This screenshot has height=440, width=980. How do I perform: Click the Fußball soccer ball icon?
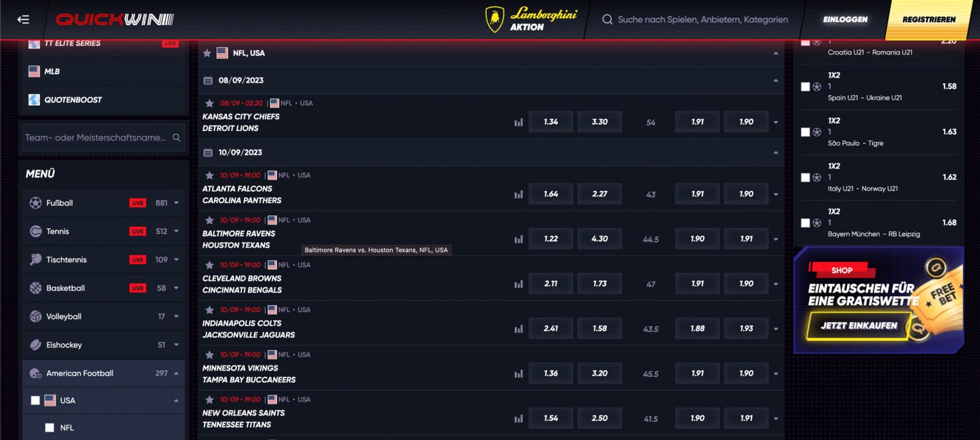tap(36, 203)
